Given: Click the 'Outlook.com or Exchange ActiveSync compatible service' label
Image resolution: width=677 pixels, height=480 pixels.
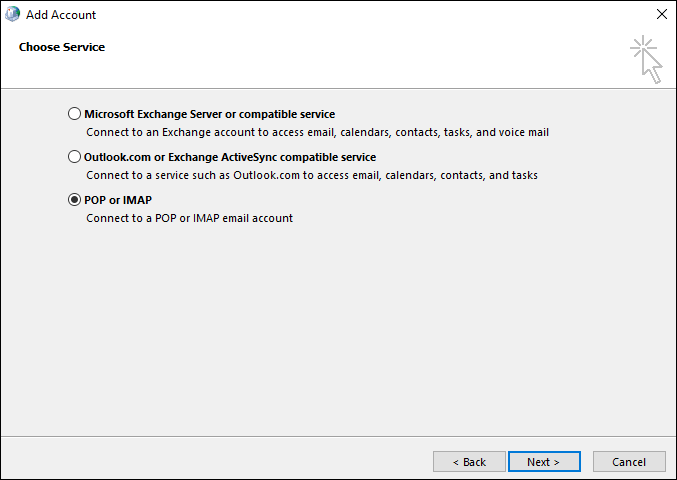Looking at the screenshot, I should (x=230, y=157).
